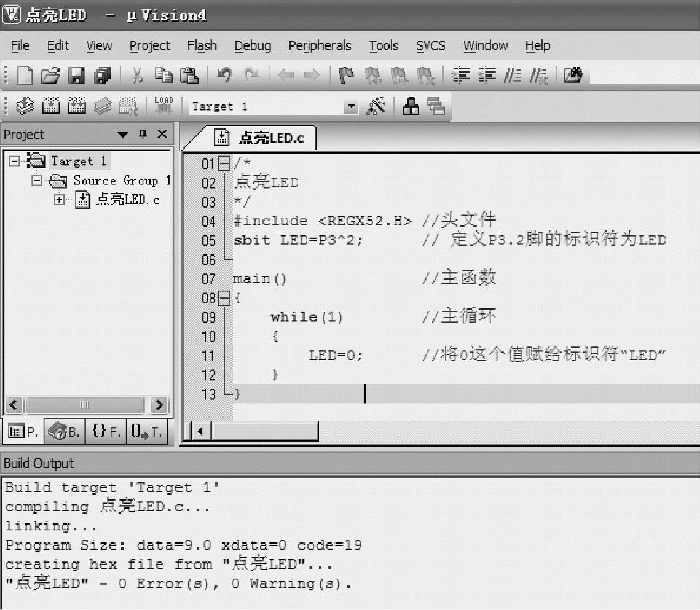Screen dimensions: 700x610
Task: Click the 'Program Size' line in Build Output
Action: tap(184, 545)
